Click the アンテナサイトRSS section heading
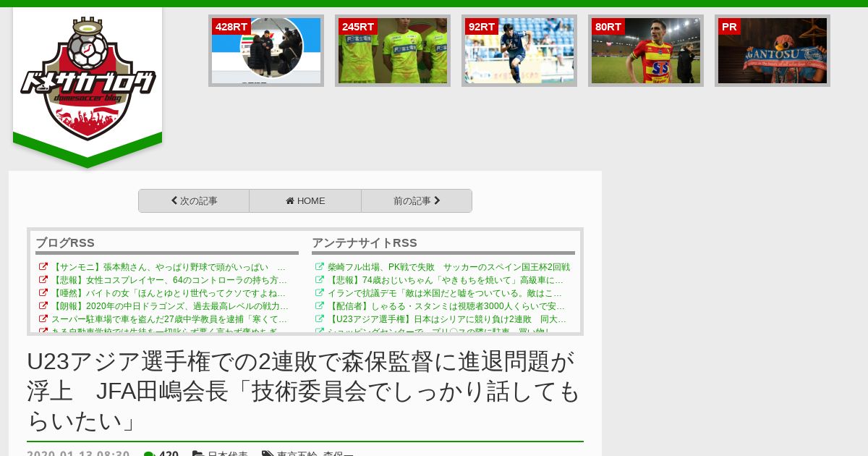The image size is (868, 456). click(365, 243)
